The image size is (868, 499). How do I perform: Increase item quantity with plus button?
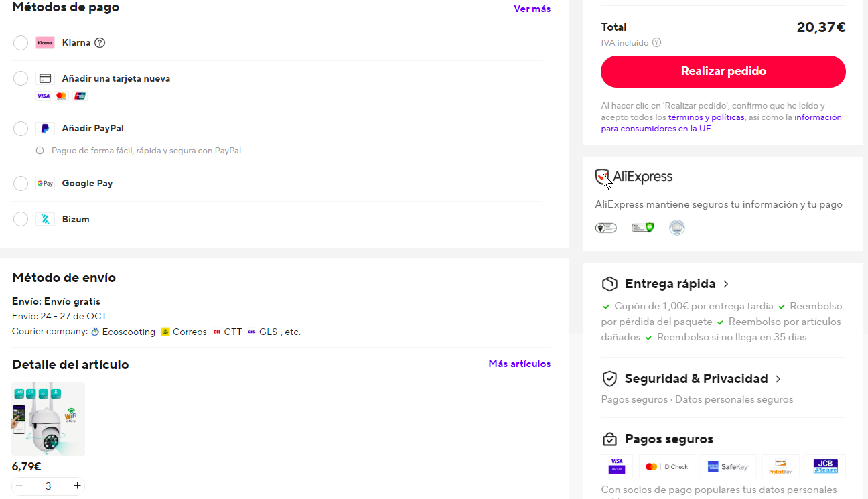(x=77, y=486)
